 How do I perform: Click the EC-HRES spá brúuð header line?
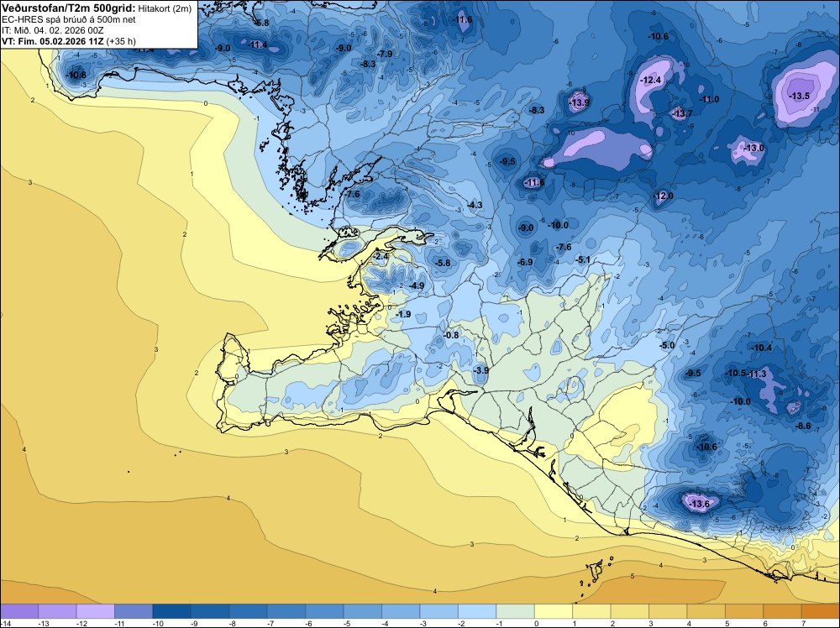coord(69,19)
